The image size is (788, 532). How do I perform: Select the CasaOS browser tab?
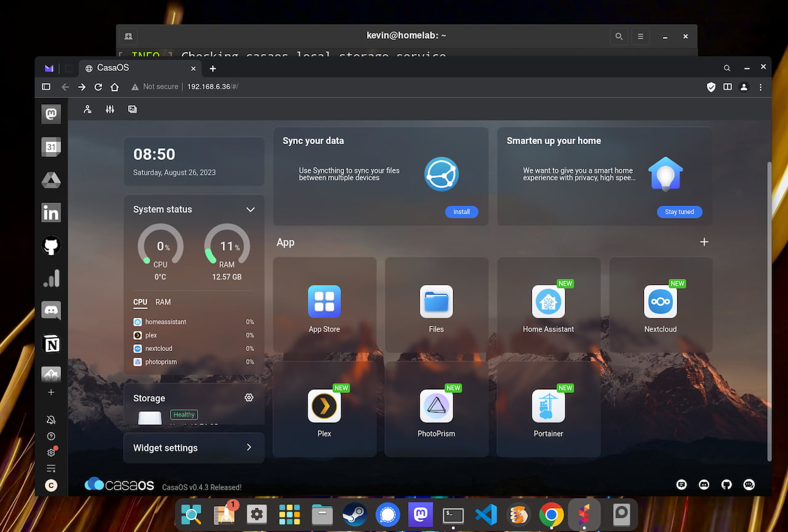coord(139,68)
